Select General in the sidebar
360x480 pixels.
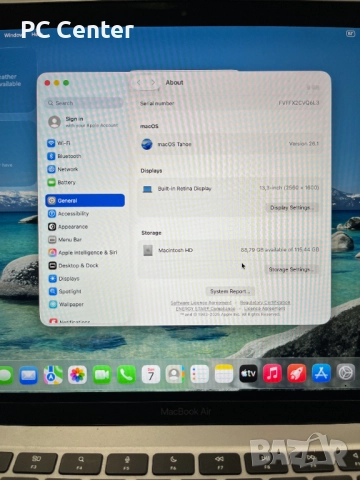(85, 200)
